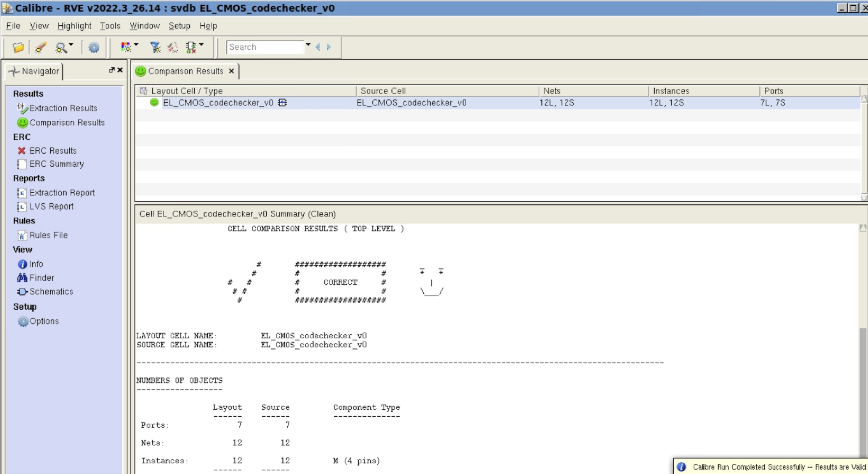The image size is (868, 474).
Task: Click the highlight zoom magnifier icon
Action: [61, 47]
